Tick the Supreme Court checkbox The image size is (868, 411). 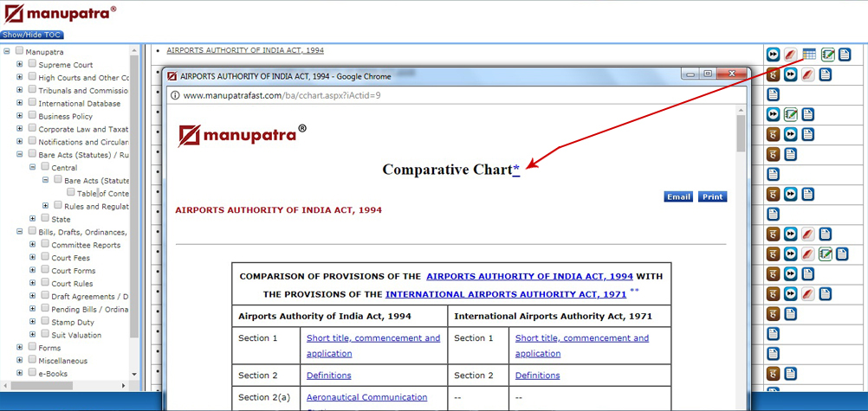pyautogui.click(x=32, y=65)
